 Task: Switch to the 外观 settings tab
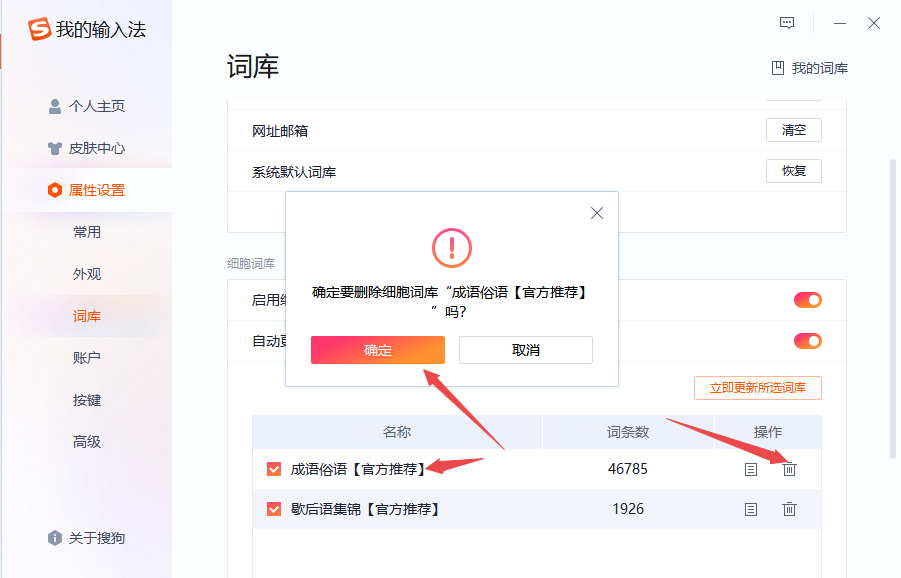pyautogui.click(x=87, y=274)
